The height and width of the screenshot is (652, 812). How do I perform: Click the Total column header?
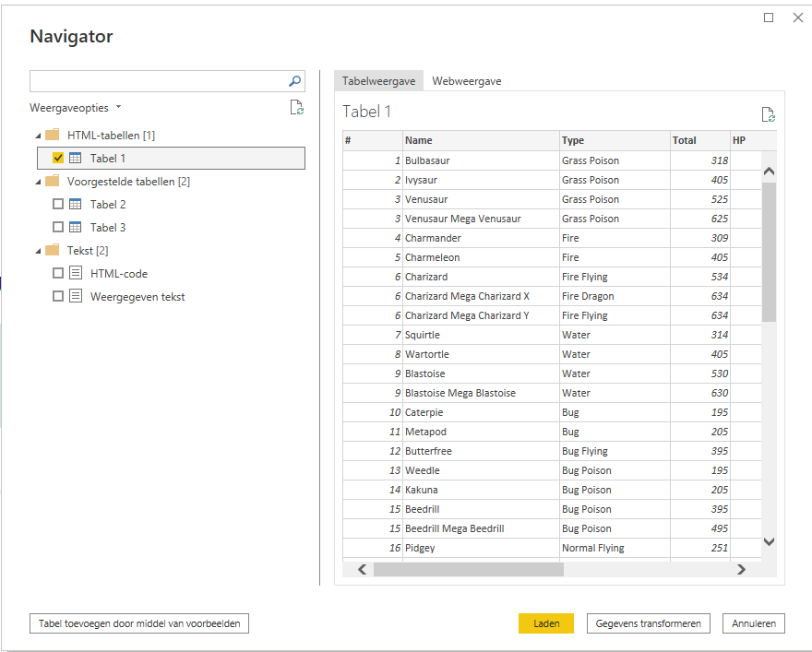[x=700, y=140]
